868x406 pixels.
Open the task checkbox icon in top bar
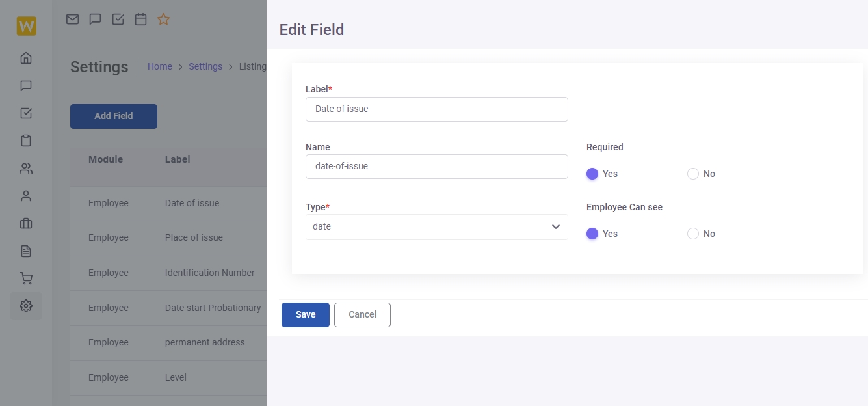pos(118,20)
